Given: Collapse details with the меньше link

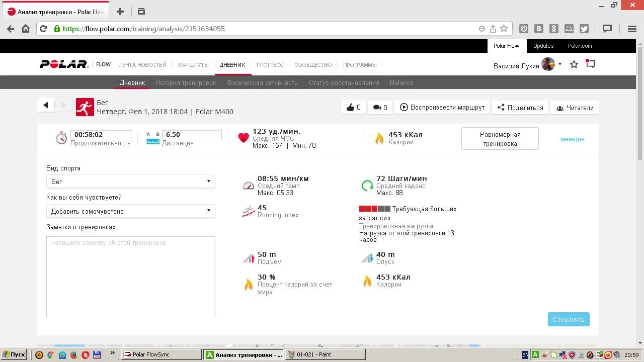Looking at the screenshot, I should coord(572,139).
